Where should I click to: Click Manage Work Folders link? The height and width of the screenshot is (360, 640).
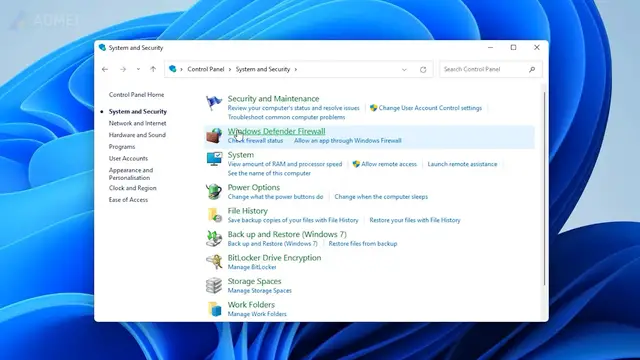(257, 314)
